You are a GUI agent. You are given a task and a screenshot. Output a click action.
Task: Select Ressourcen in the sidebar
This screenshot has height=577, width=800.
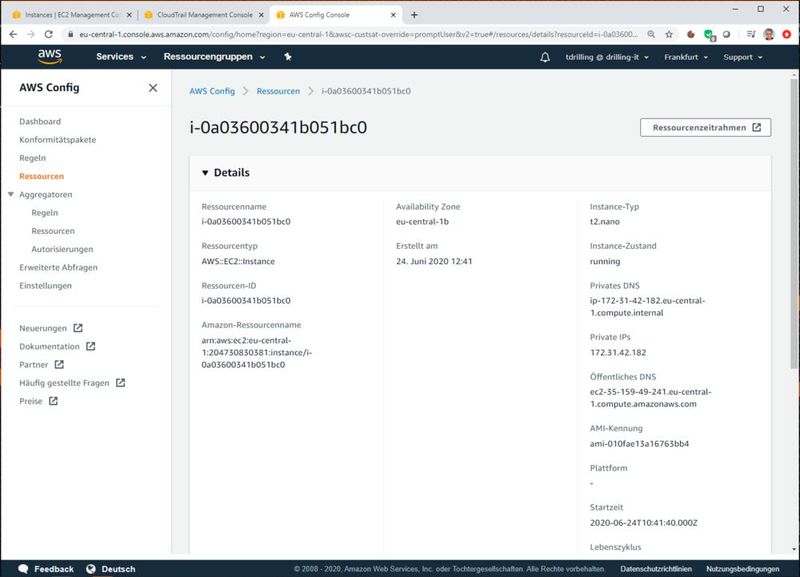[41, 176]
